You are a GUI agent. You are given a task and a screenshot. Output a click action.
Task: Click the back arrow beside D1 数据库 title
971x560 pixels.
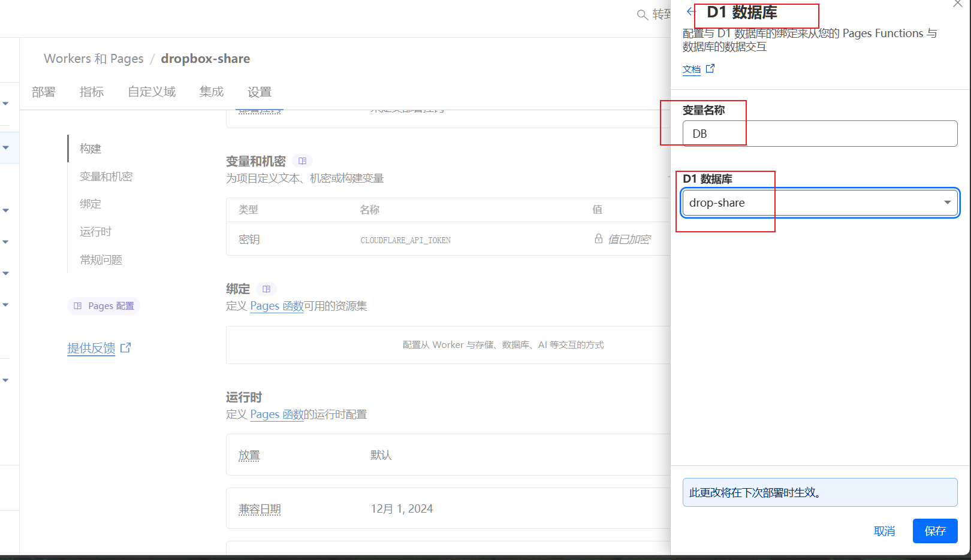coord(690,11)
